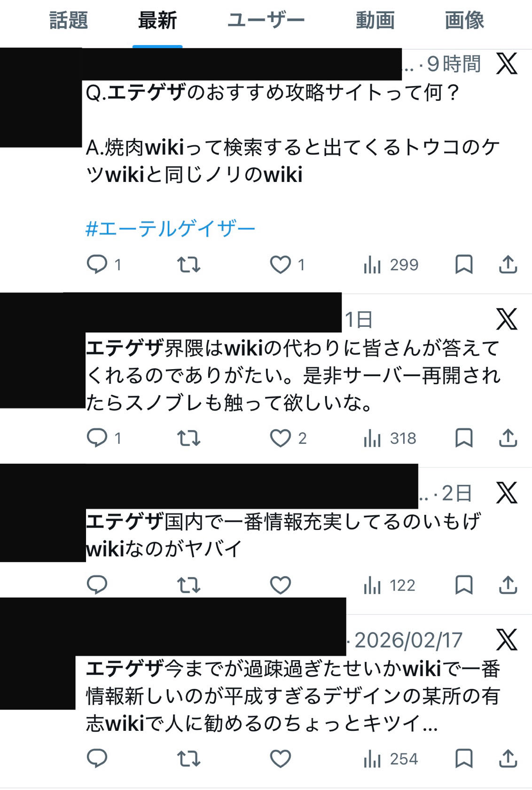
Task: Open X logo menu on 9時間 post
Action: (507, 63)
